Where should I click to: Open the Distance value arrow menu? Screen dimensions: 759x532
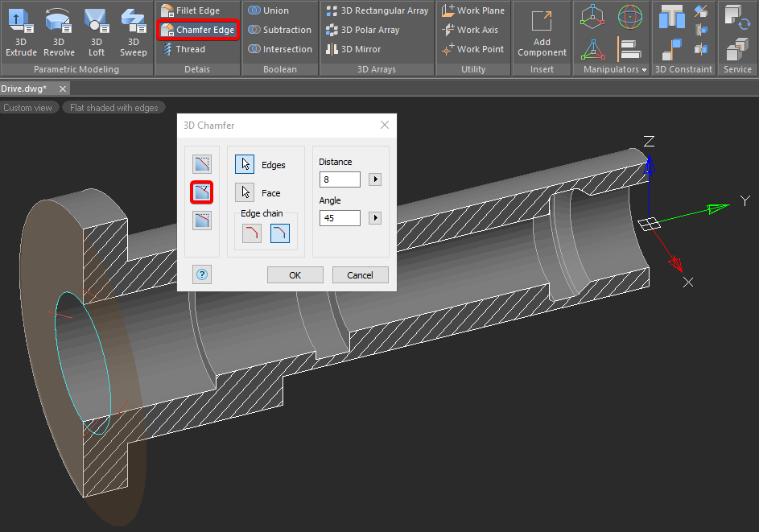pyautogui.click(x=374, y=179)
